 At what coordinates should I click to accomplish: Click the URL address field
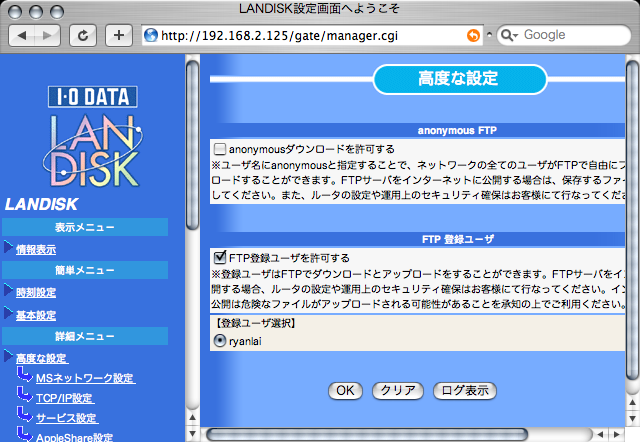pos(312,36)
